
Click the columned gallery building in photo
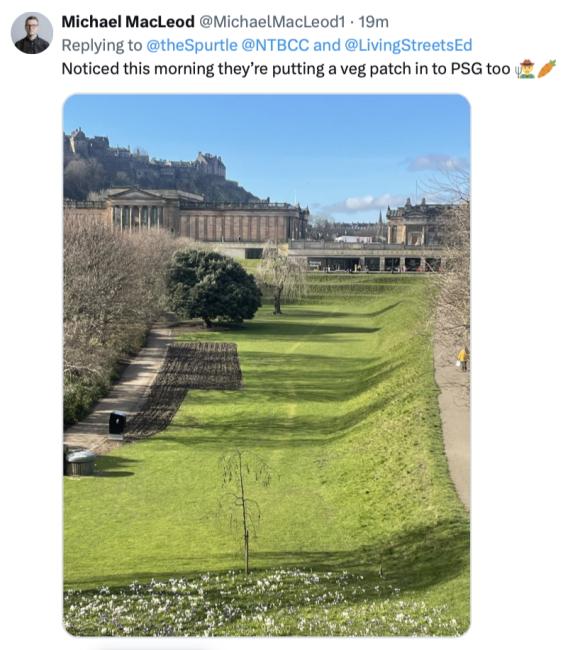tap(187, 216)
